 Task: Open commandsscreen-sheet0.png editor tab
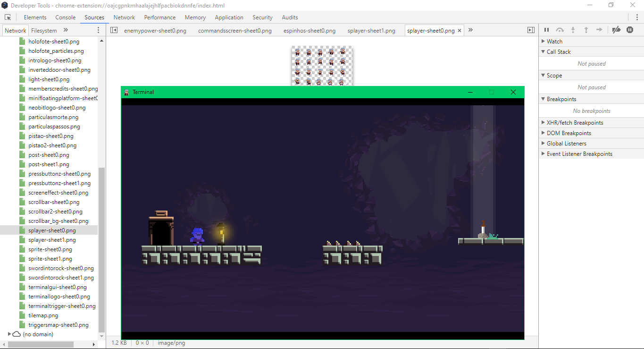click(235, 31)
